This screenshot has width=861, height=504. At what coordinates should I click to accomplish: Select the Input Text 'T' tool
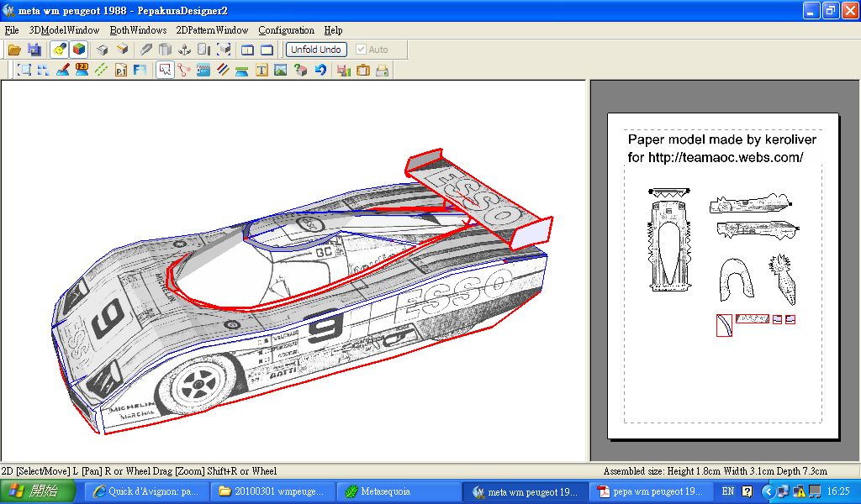coord(261,71)
